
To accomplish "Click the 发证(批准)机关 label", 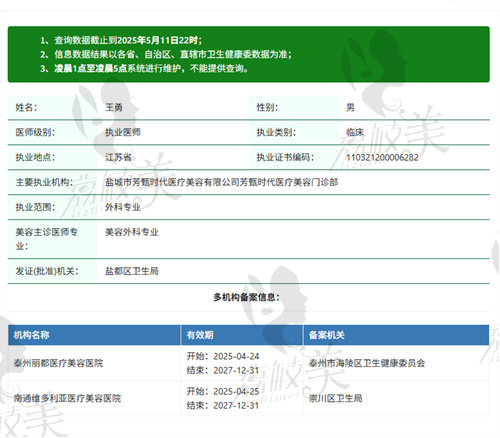I will click(x=47, y=271).
